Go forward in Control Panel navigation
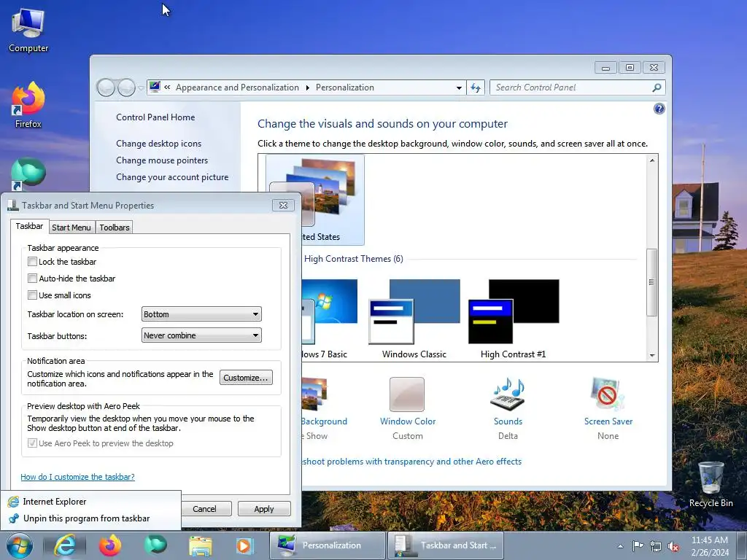The height and width of the screenshot is (560, 747). pyautogui.click(x=126, y=87)
